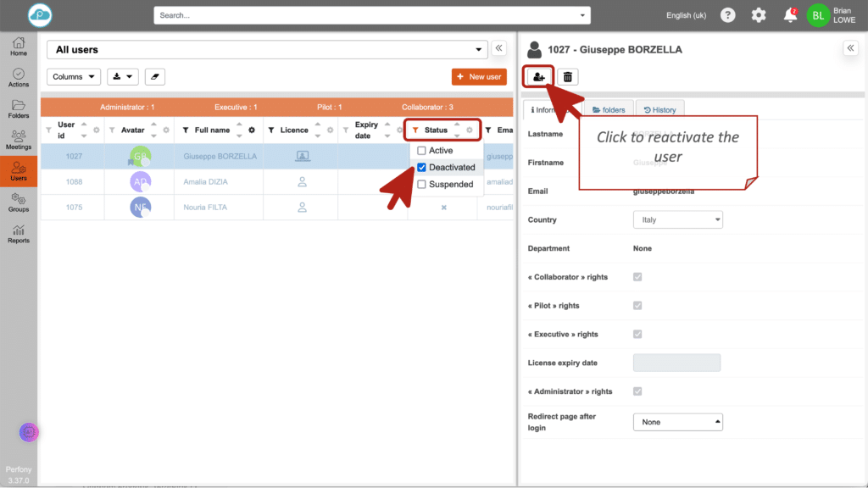Click the New user button
Image resolution: width=868 pixels, height=488 pixels.
pos(479,77)
